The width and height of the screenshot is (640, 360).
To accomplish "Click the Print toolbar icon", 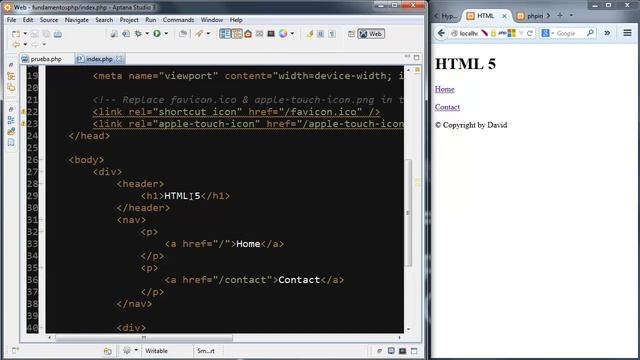I will click(58, 34).
